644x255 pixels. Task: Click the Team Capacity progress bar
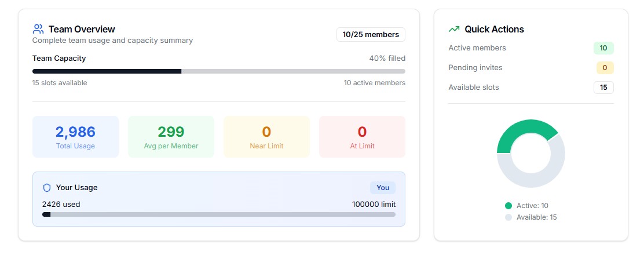pyautogui.click(x=219, y=71)
